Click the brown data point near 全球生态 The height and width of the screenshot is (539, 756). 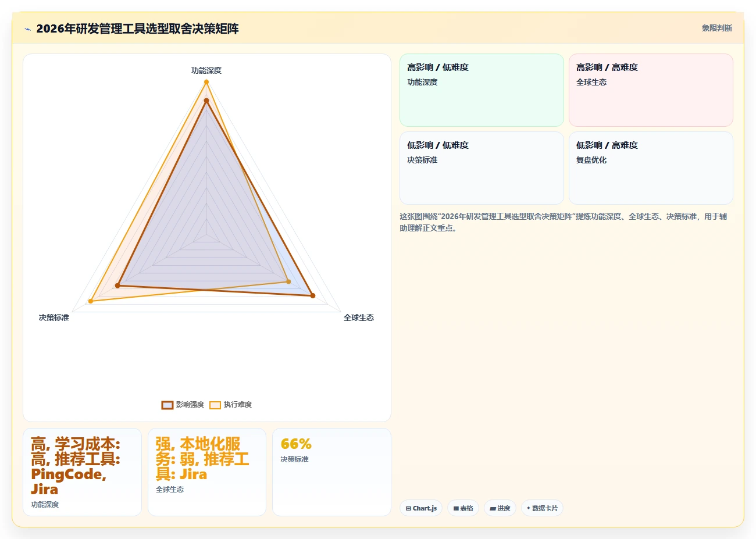[312, 296]
